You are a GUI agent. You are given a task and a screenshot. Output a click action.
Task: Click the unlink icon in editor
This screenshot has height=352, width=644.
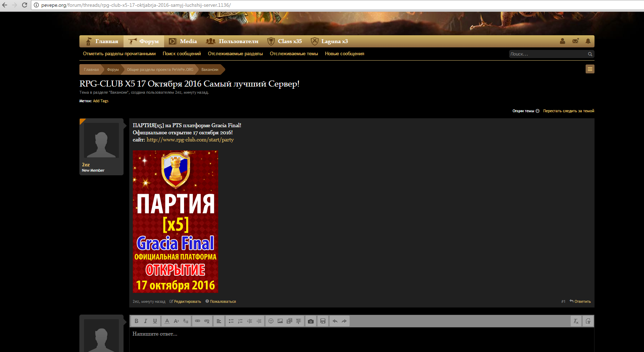point(207,321)
